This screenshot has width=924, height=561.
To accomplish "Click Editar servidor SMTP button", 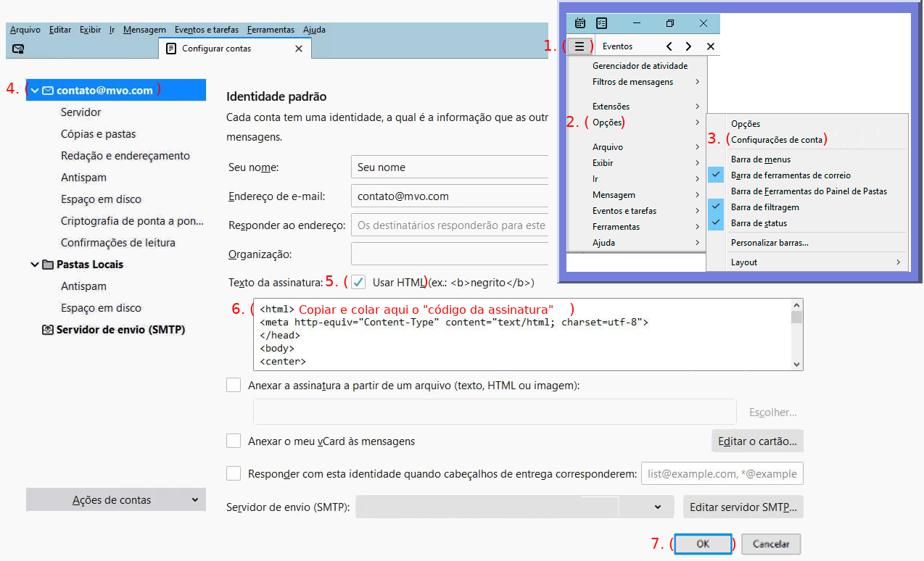I will click(743, 507).
